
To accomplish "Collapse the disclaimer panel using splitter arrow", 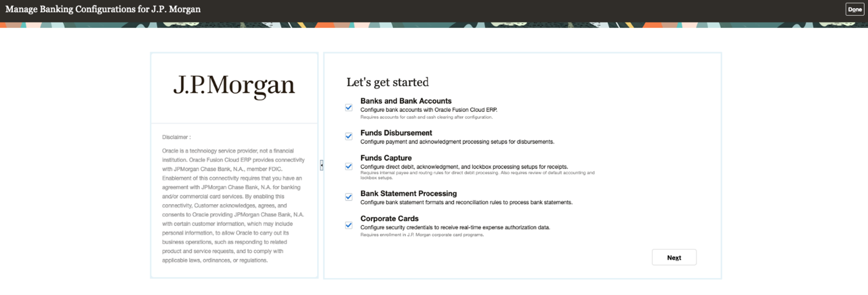I will [321, 166].
